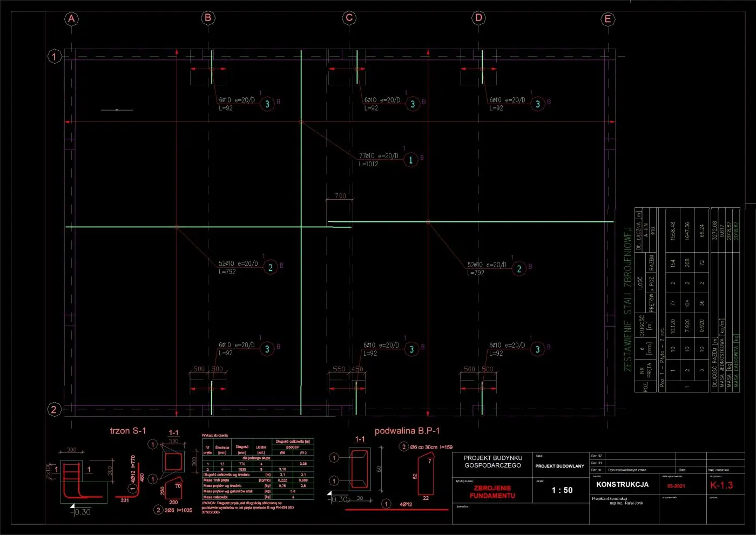Click the 700 overlap dimension text

pos(340,196)
